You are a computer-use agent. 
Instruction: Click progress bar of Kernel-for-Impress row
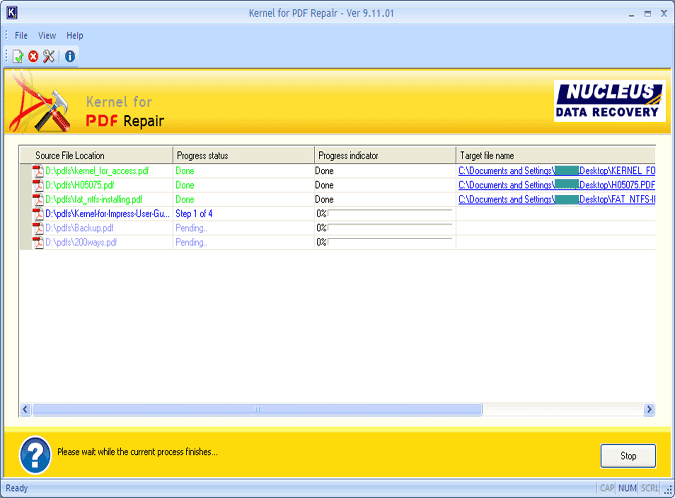point(390,213)
